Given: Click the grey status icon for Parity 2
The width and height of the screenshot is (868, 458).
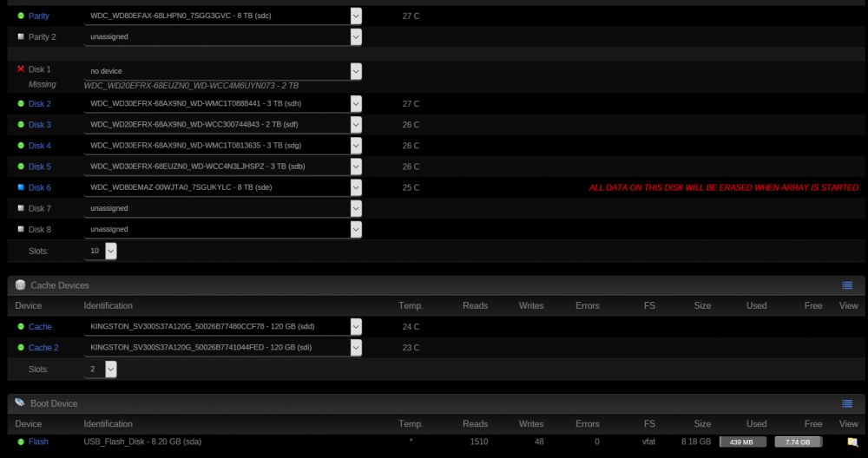Looking at the screenshot, I should (21, 36).
